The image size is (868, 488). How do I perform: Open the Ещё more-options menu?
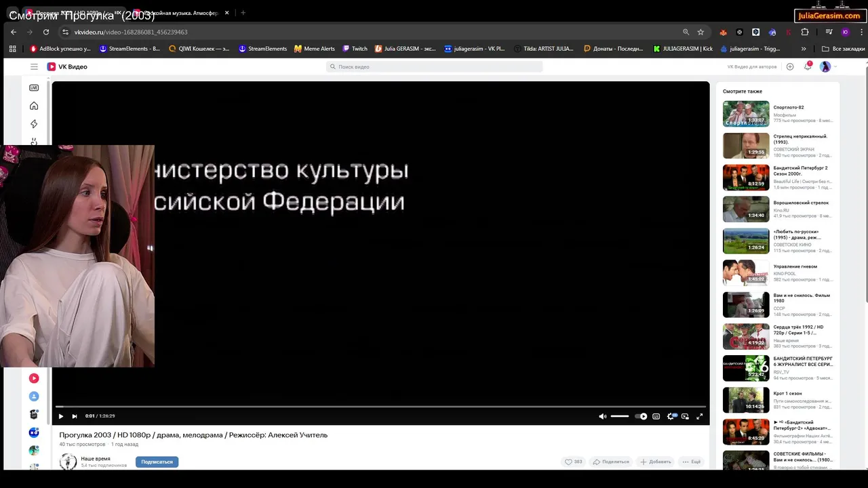pos(692,462)
